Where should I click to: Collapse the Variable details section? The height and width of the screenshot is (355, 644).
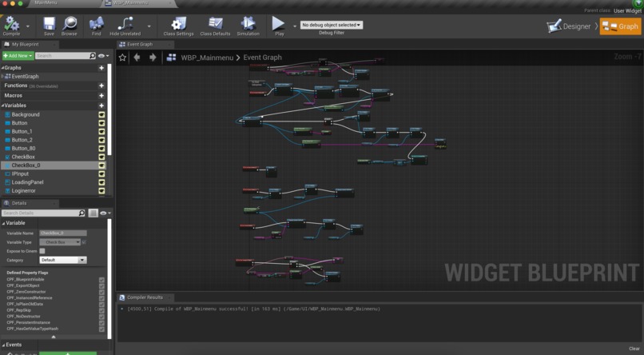(3, 223)
